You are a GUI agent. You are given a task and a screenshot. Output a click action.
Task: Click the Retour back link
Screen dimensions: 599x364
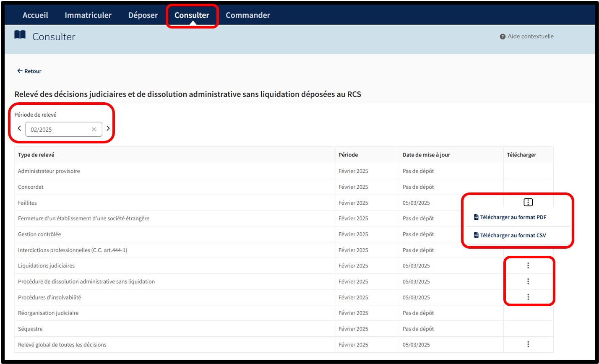coord(29,71)
